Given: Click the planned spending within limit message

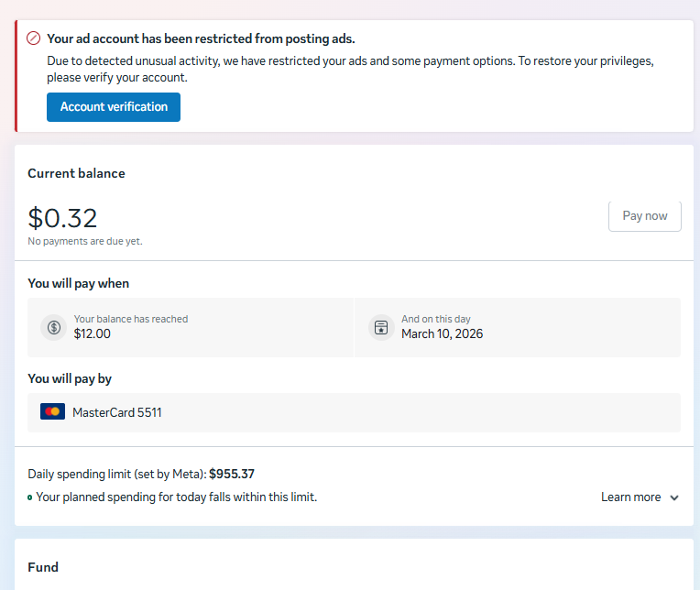Looking at the screenshot, I should 176,497.
